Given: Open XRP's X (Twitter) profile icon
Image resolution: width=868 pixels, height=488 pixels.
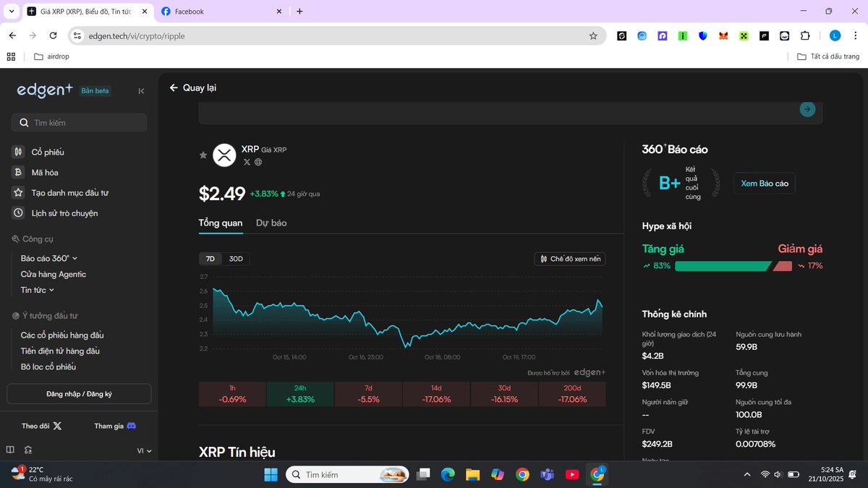Looking at the screenshot, I should coord(247,162).
